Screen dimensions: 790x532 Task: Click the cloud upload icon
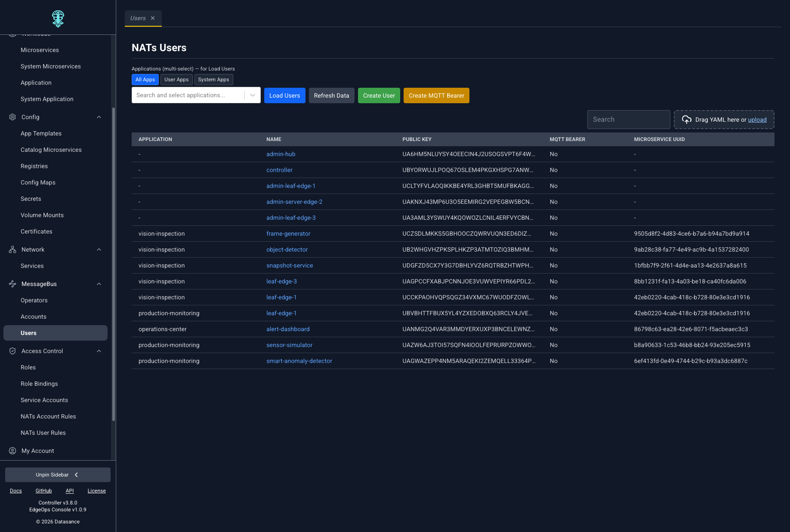pos(687,120)
